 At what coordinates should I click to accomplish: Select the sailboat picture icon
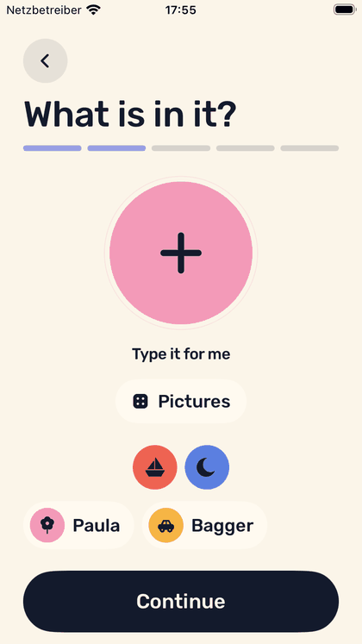click(155, 467)
